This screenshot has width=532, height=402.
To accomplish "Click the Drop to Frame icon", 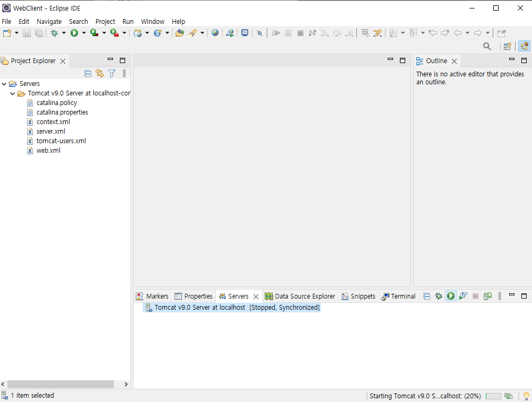I will tap(365, 33).
